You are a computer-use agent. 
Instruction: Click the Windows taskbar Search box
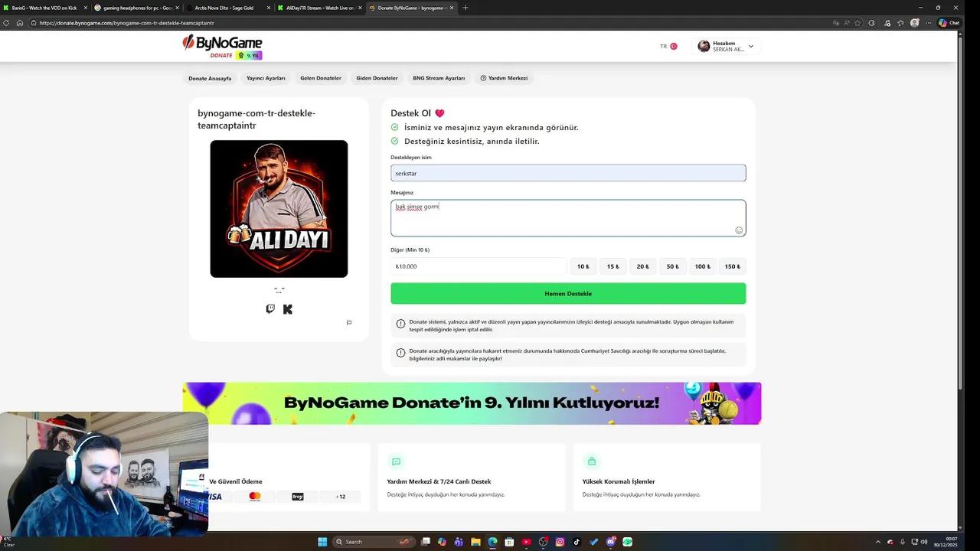point(373,542)
